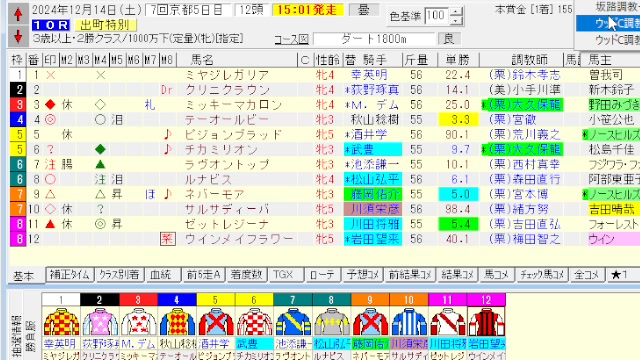Select jockey silk icon for horse 5
This screenshot has width=640, height=360.
pos(215,322)
